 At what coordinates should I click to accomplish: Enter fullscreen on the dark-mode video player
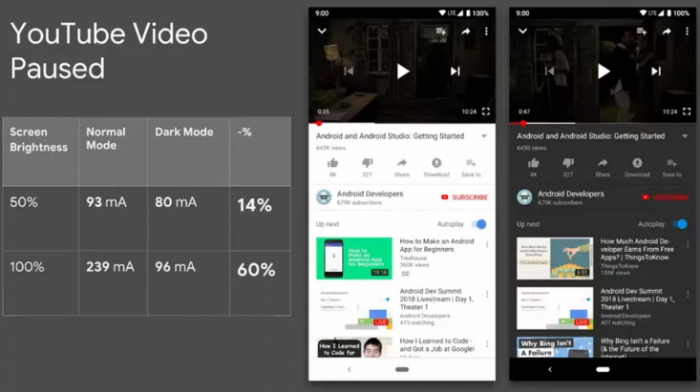coord(687,111)
